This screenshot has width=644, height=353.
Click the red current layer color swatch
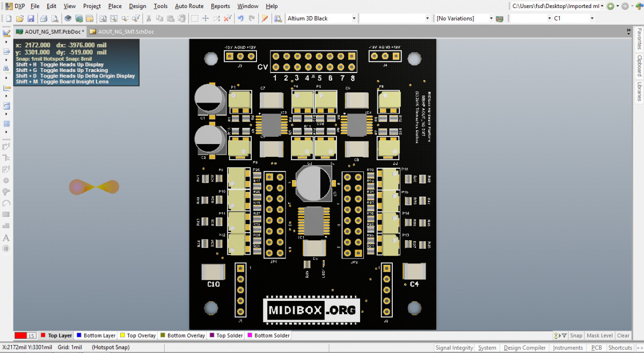[x=20, y=335]
